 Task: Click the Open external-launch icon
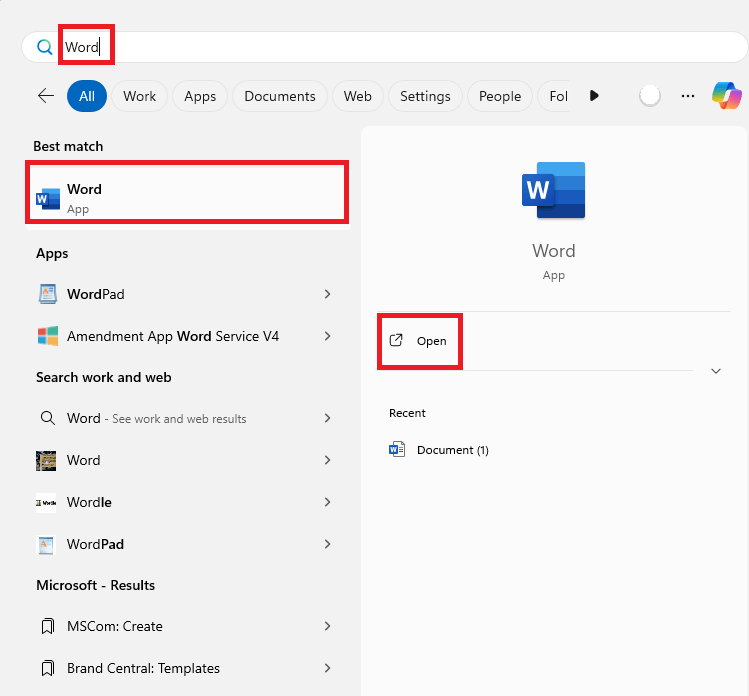pos(396,340)
